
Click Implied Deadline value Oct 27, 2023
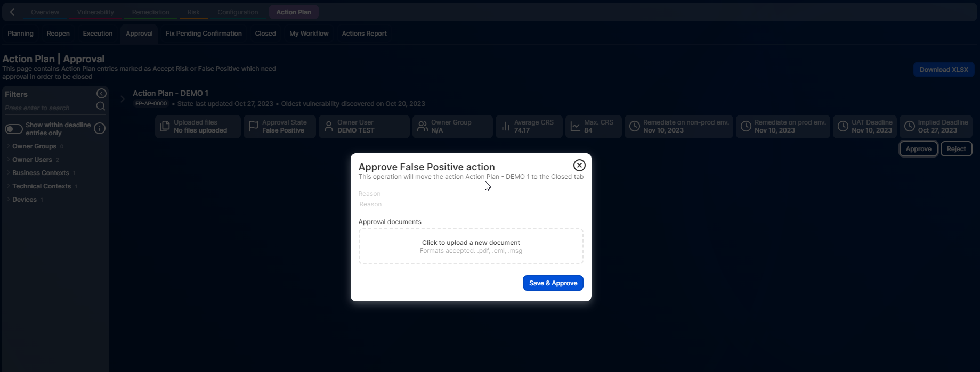coord(937,130)
